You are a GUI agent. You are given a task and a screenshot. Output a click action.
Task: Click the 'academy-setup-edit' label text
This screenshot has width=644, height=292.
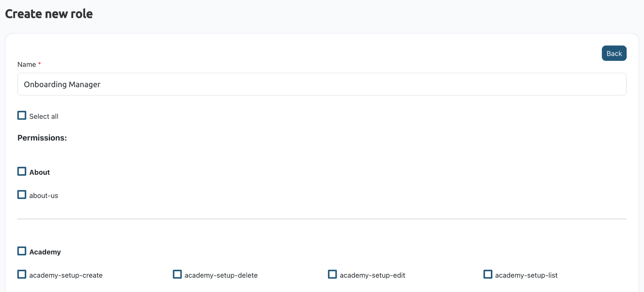click(372, 275)
